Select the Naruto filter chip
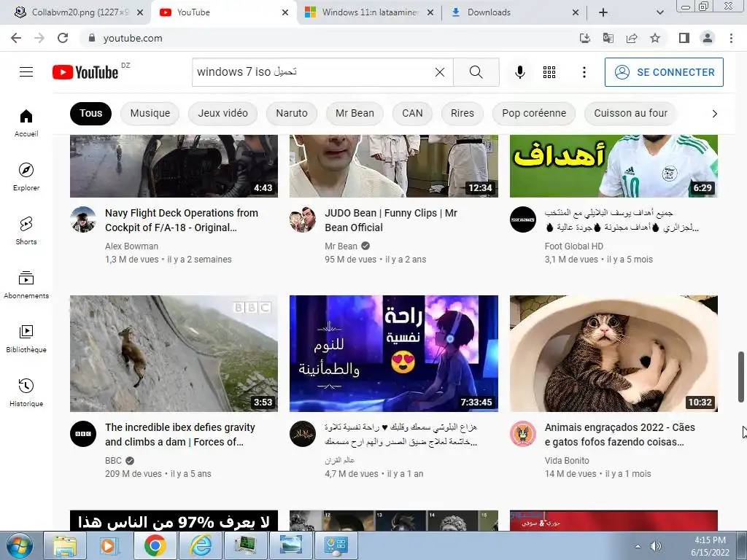 (292, 113)
